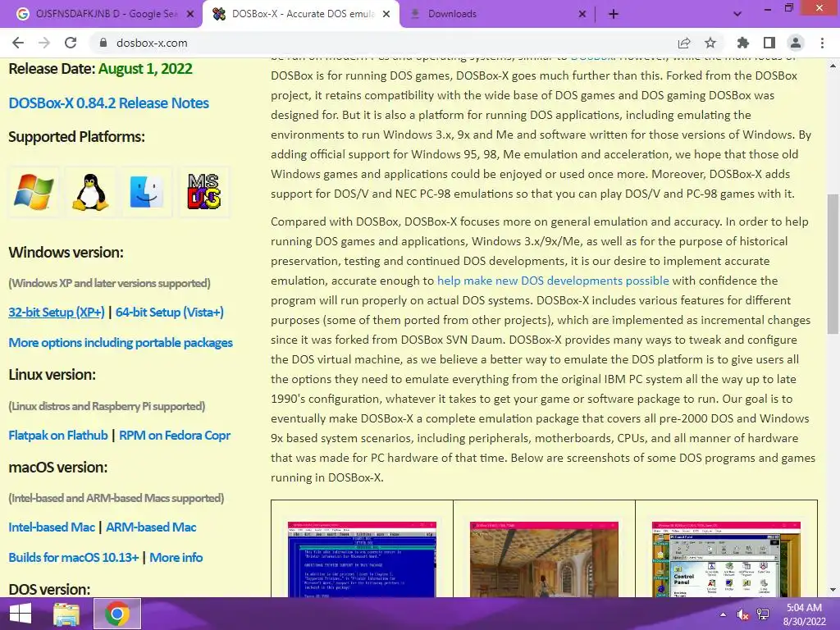Open the tab search chevron
840x630 pixels.
click(737, 14)
